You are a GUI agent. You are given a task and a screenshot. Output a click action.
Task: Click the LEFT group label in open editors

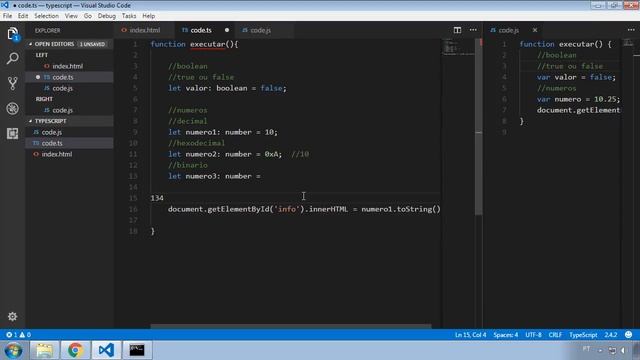coord(42,55)
